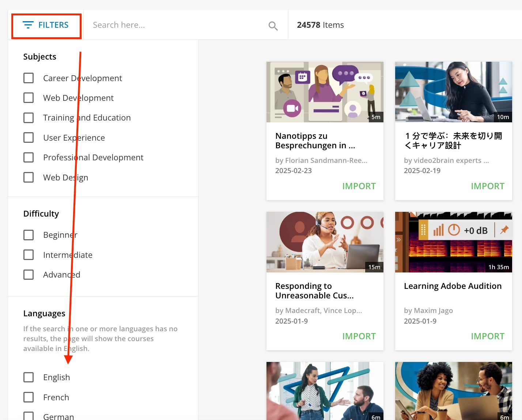Tick the Web Development checkbox
The height and width of the screenshot is (420, 522).
point(29,98)
